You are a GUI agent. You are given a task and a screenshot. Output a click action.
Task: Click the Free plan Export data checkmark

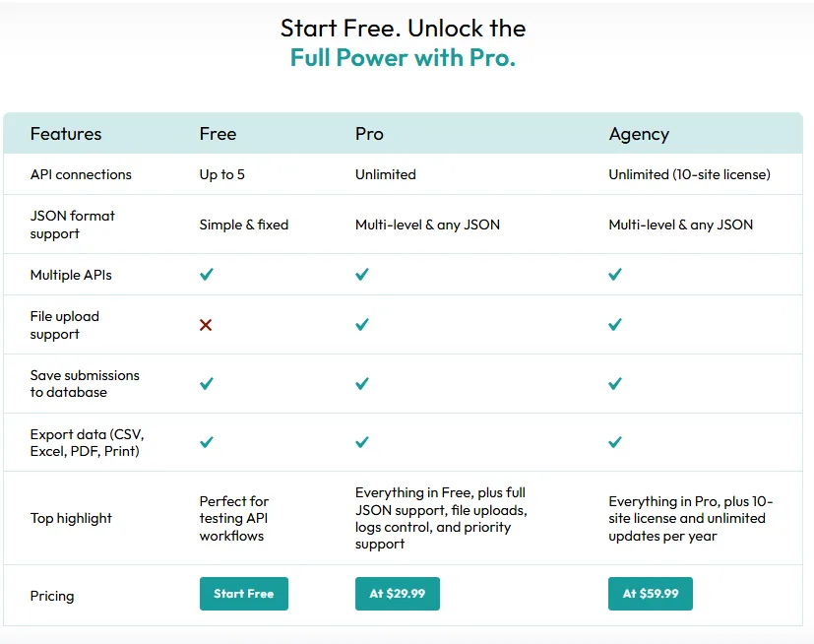point(206,442)
